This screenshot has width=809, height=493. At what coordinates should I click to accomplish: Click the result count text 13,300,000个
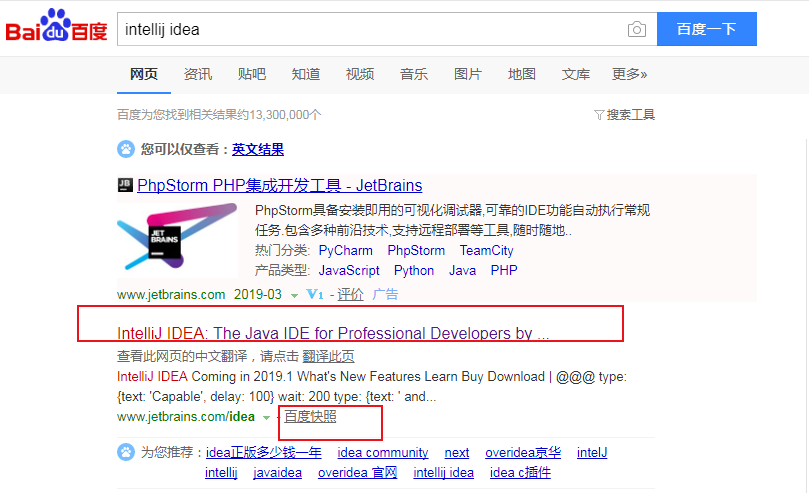[x=285, y=114]
